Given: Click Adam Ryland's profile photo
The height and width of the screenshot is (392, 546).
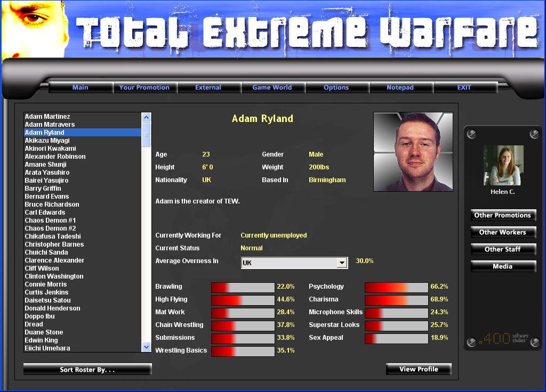Looking at the screenshot, I should pos(413,152).
